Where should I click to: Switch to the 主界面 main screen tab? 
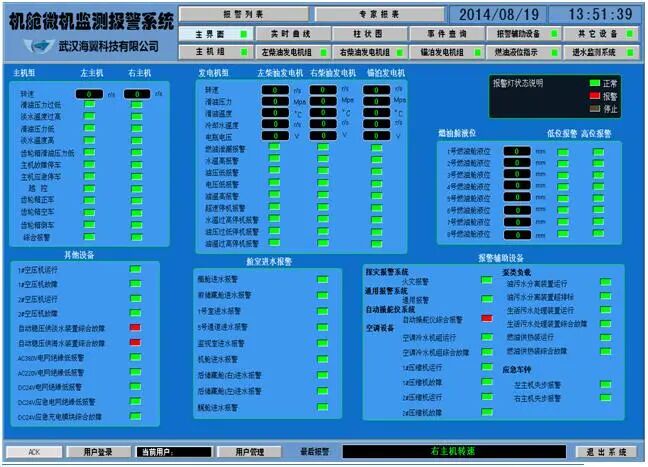215,34
